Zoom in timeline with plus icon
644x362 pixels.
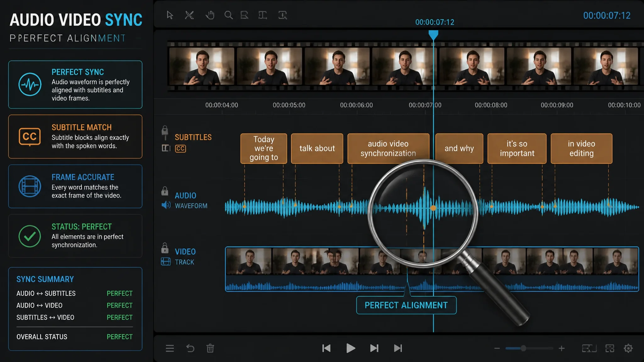coord(562,348)
